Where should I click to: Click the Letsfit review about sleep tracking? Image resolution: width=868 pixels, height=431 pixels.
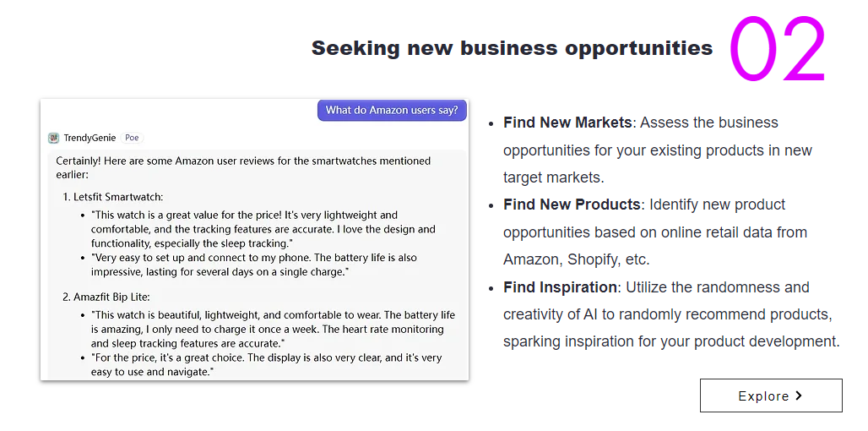(x=263, y=229)
